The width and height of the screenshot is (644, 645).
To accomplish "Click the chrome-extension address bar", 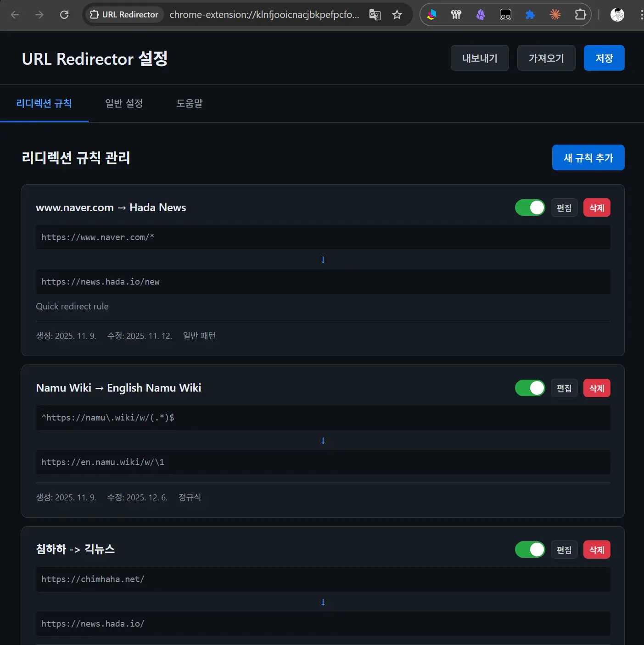I will pos(264,15).
